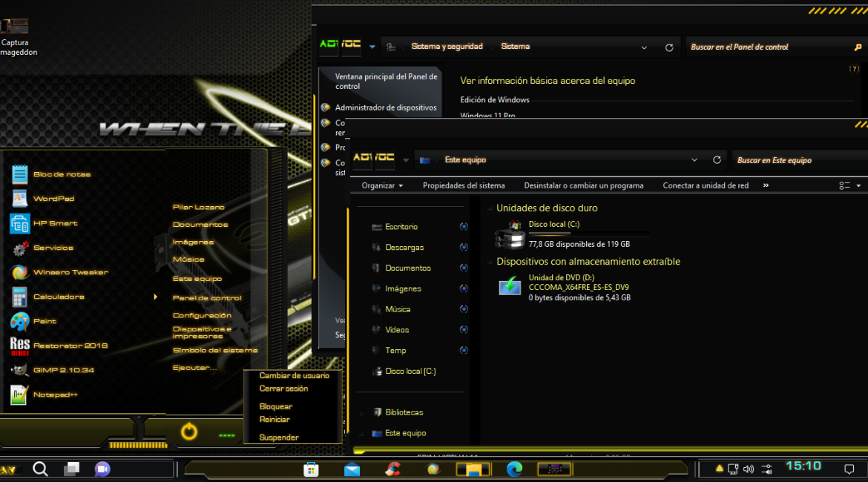The height and width of the screenshot is (482, 868).
Task: Collapse the Unidades de disco duro group
Action: [490, 209]
